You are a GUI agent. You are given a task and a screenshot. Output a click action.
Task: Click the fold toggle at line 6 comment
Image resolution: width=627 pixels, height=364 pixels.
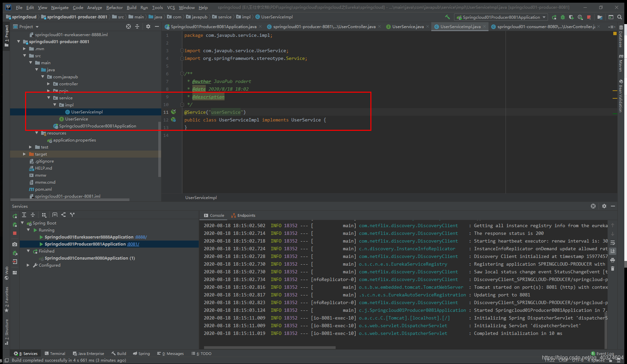pyautogui.click(x=182, y=74)
